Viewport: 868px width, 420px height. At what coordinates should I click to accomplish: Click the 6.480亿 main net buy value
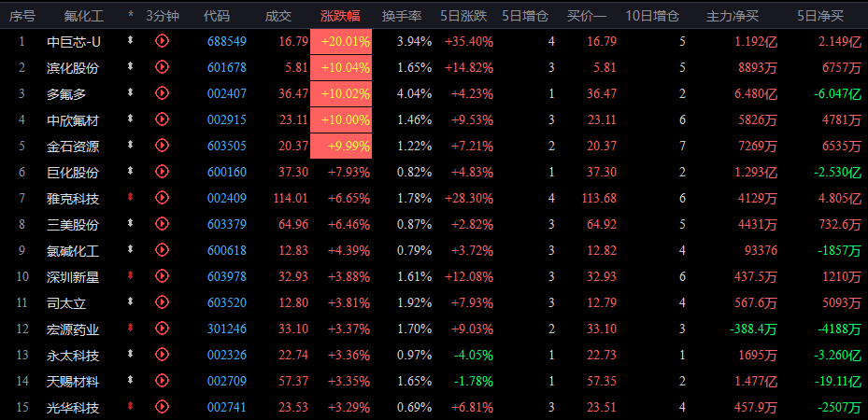(x=756, y=94)
